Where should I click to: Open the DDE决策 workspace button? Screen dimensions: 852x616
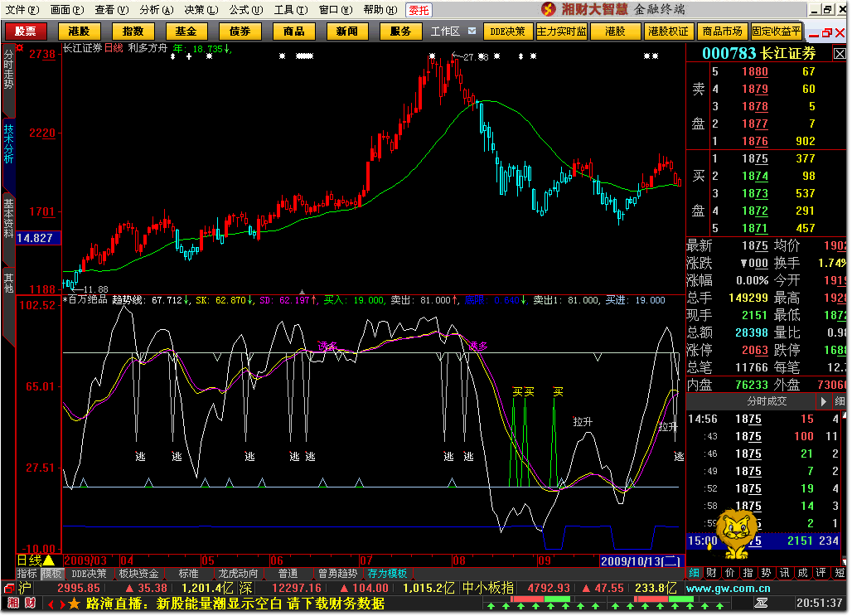tap(507, 32)
